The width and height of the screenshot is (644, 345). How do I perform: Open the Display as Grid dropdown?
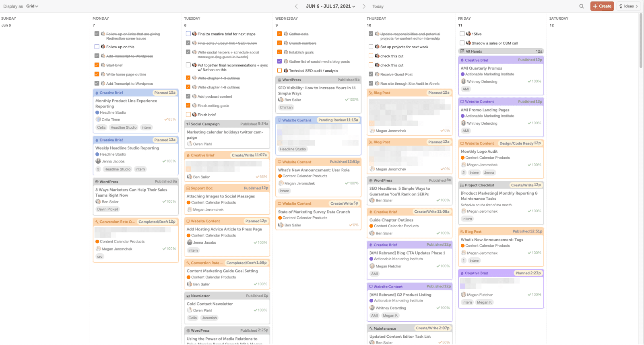pyautogui.click(x=32, y=6)
